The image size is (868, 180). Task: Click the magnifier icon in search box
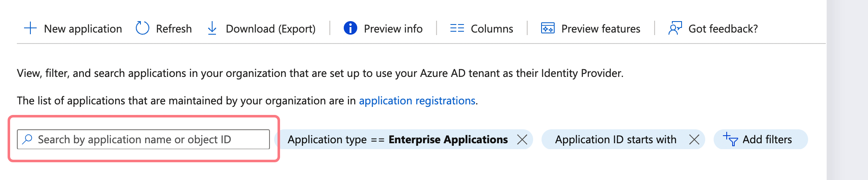pyautogui.click(x=27, y=139)
